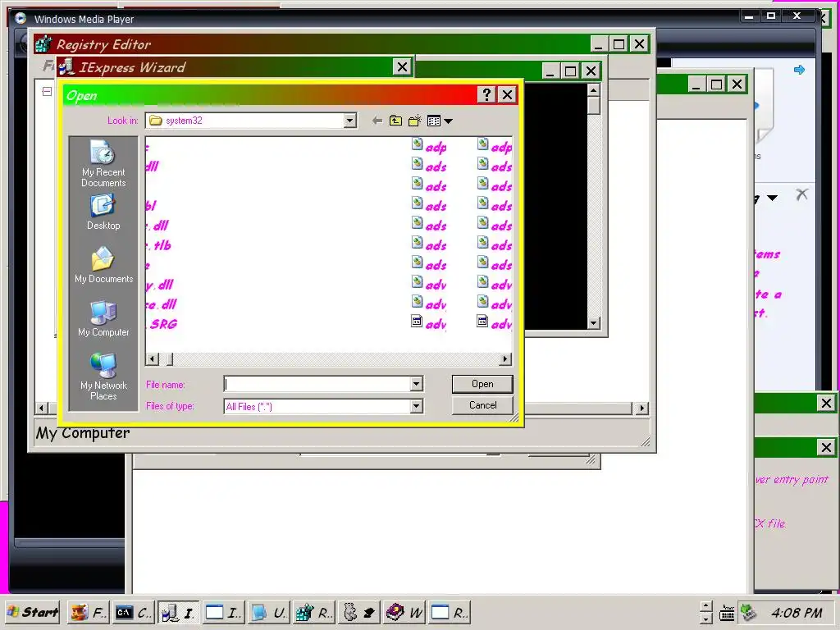
Task: Collapse the Registry Editor tree root node
Action: (47, 92)
